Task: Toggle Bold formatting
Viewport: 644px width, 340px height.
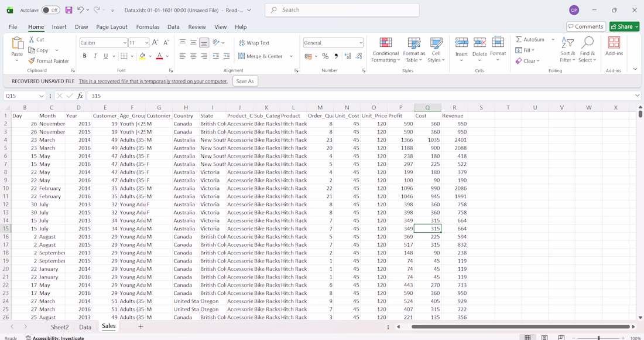Action: [85, 56]
